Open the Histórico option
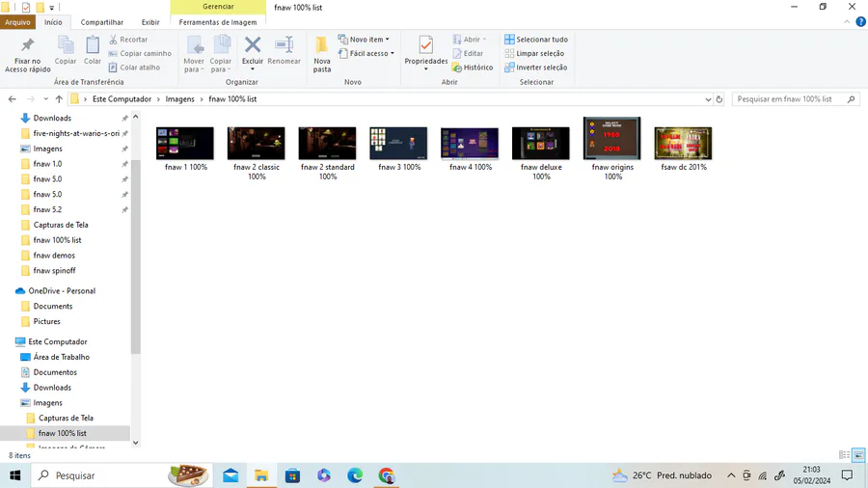 (473, 67)
